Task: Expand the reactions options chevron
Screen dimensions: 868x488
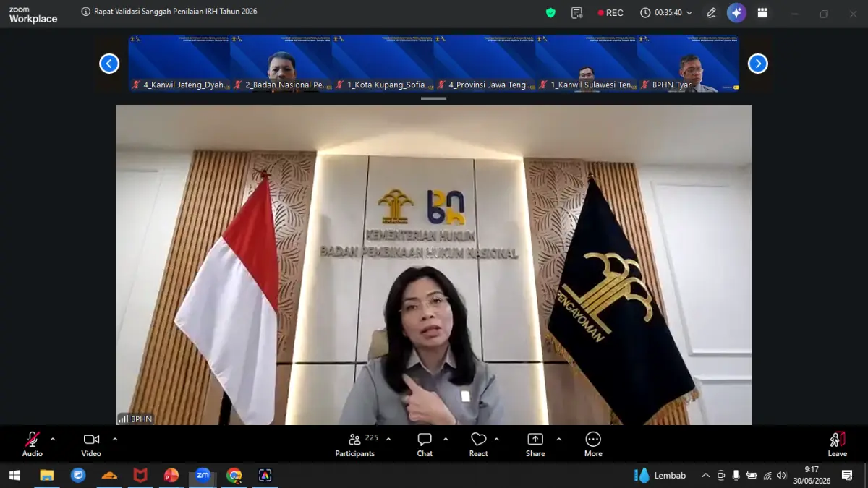Action: pos(496,439)
